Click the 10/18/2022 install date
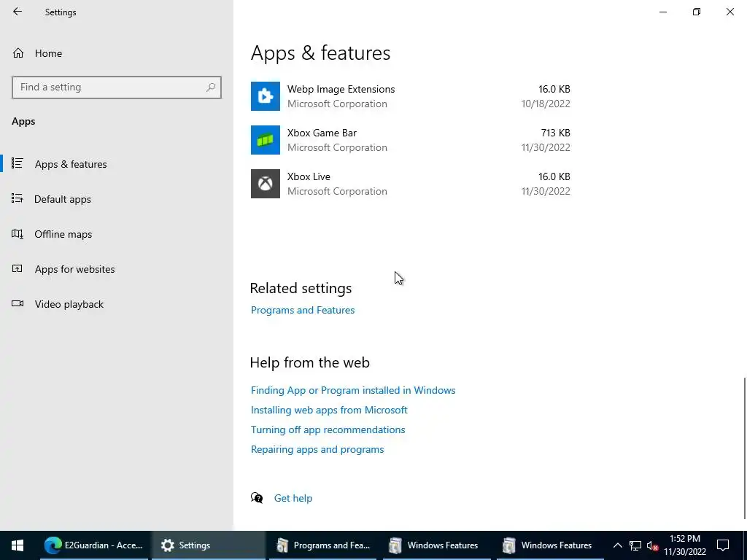 pyautogui.click(x=546, y=104)
